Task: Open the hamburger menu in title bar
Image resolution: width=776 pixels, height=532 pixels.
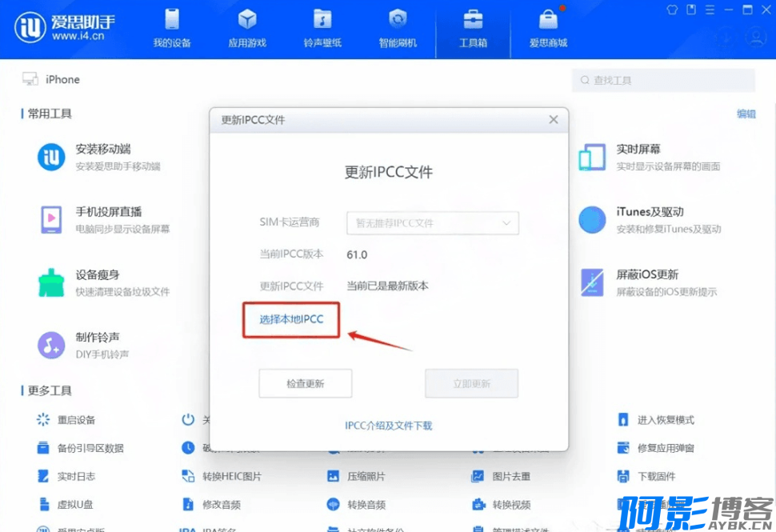Action: pos(710,10)
